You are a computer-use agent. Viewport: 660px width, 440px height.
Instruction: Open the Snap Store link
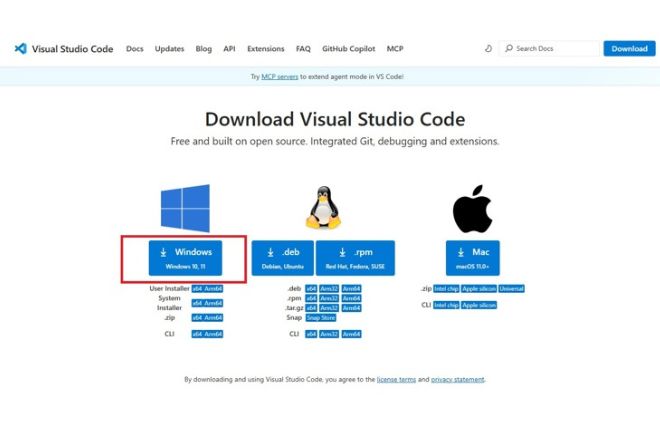[x=321, y=317]
